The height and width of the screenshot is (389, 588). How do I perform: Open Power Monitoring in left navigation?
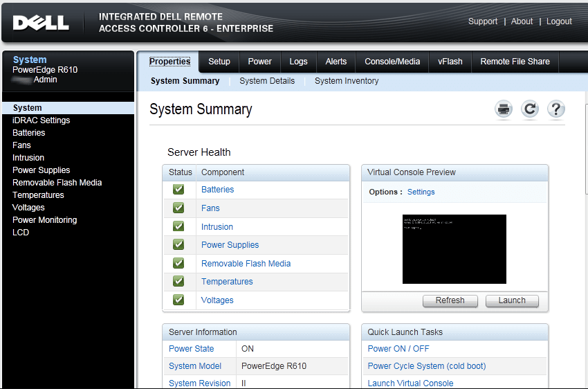(x=45, y=220)
